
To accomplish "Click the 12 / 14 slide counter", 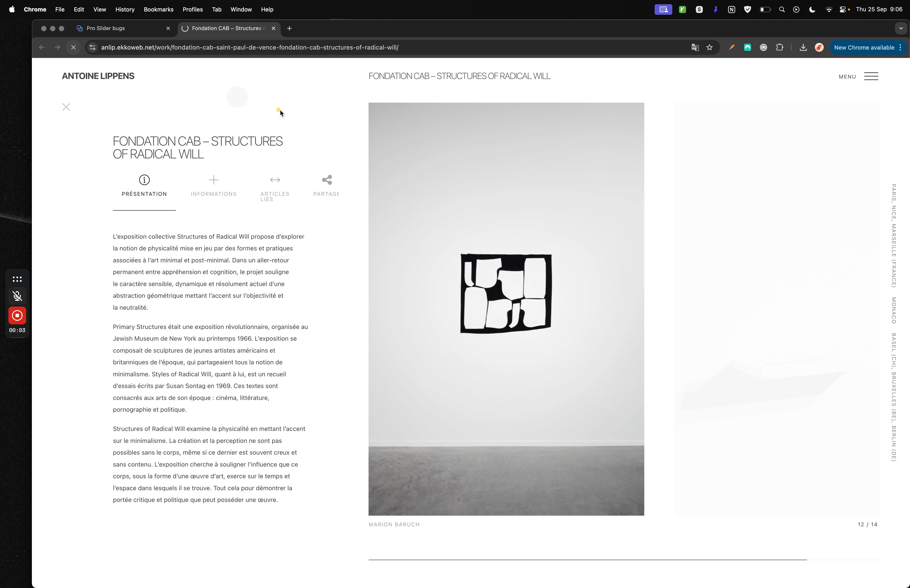I will click(x=868, y=525).
